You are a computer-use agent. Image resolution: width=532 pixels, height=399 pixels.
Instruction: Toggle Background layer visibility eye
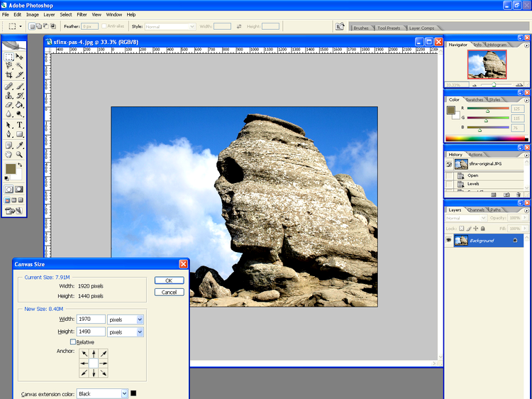[448, 241]
